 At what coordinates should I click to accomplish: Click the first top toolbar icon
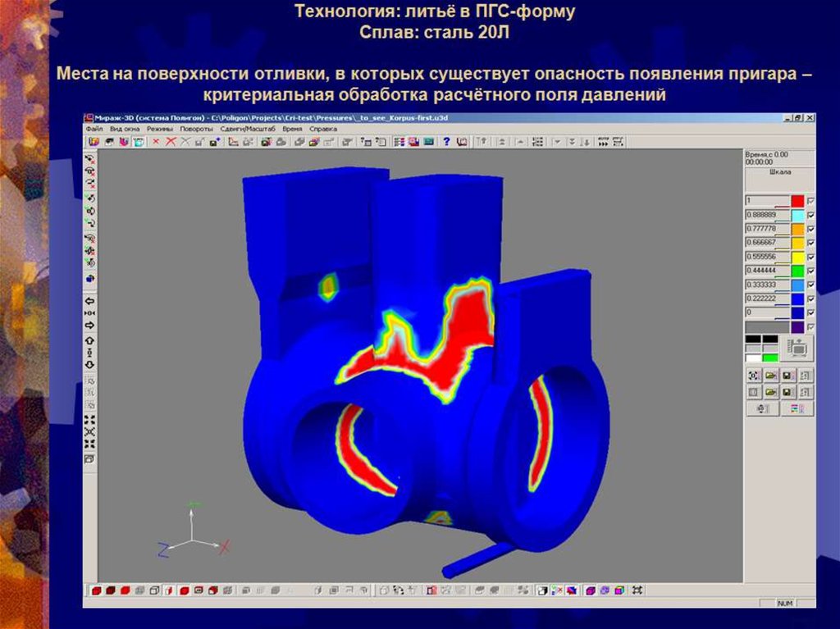(x=94, y=142)
